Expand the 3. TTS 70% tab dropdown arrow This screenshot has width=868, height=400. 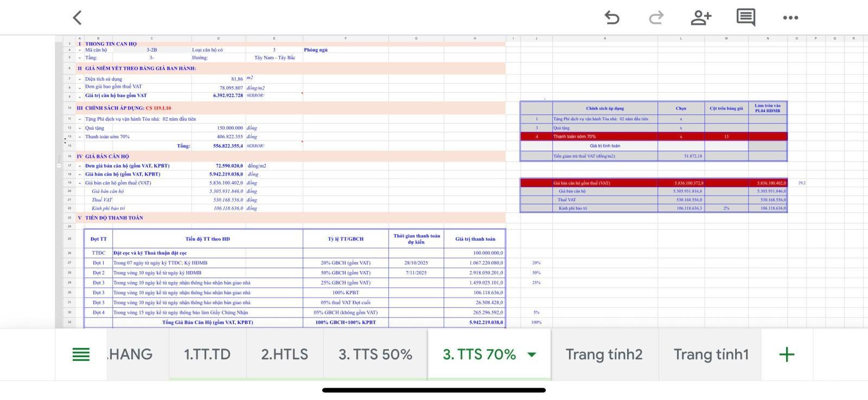pos(532,354)
